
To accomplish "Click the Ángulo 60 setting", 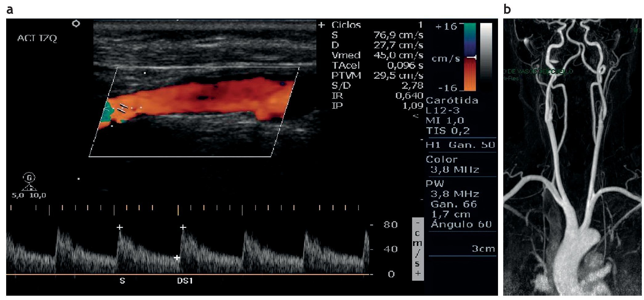I will tap(461, 224).
